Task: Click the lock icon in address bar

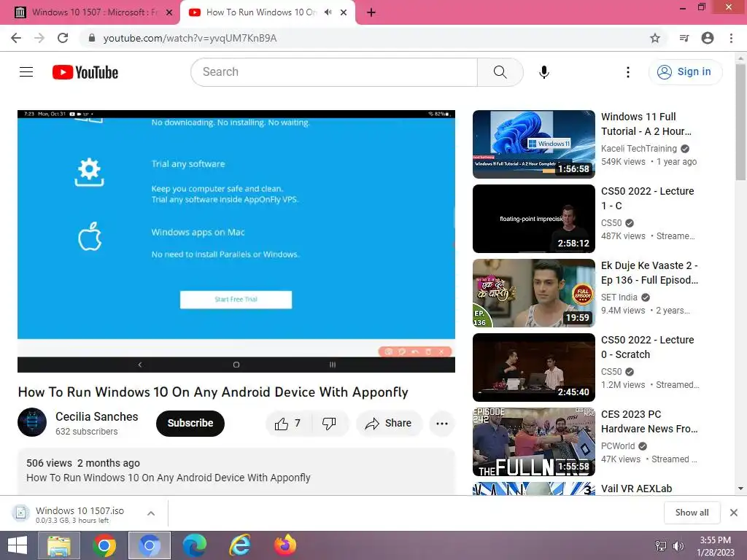Action: [92, 38]
